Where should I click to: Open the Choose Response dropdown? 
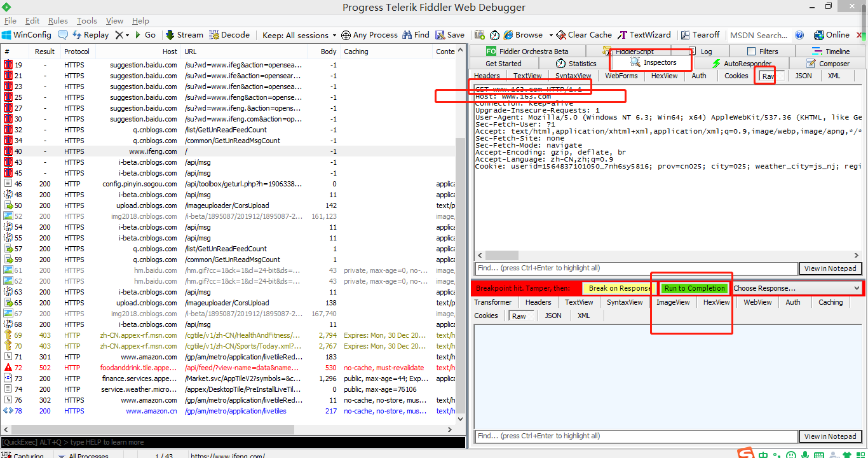[797, 288]
